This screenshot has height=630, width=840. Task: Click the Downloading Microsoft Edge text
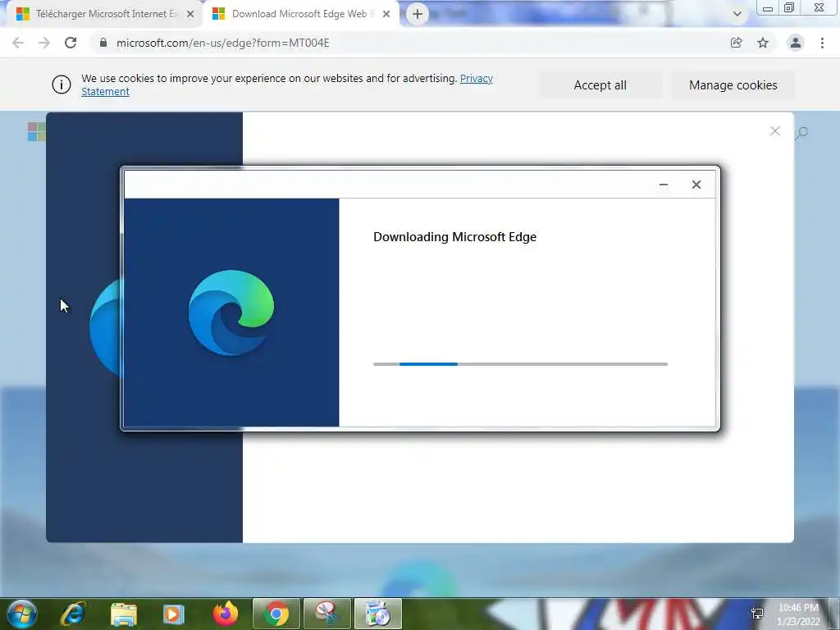[454, 237]
